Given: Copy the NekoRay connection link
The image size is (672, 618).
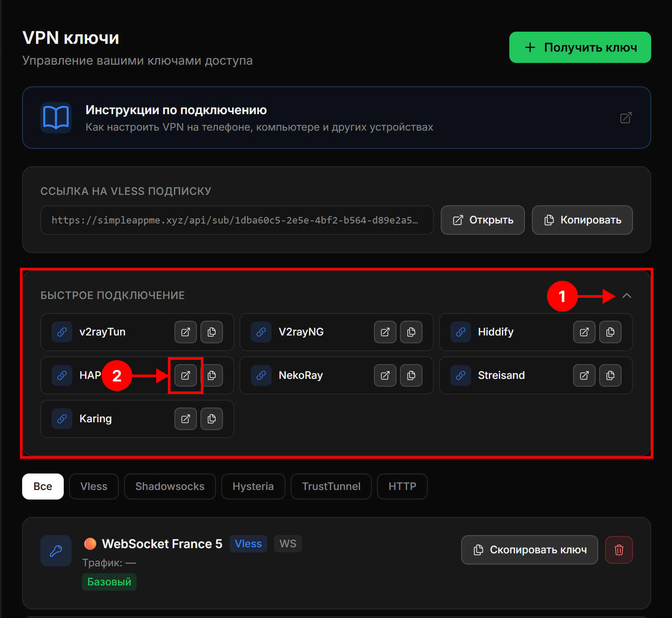Looking at the screenshot, I should tap(411, 375).
